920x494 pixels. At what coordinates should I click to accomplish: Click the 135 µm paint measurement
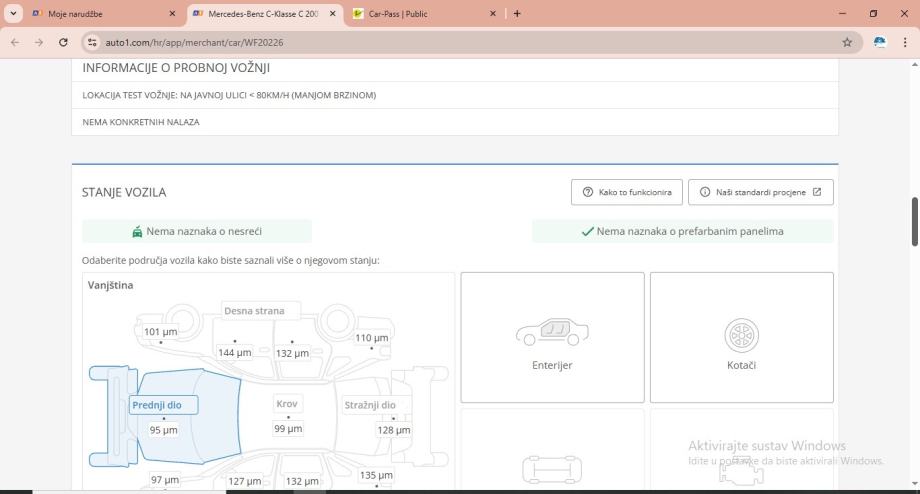click(376, 475)
